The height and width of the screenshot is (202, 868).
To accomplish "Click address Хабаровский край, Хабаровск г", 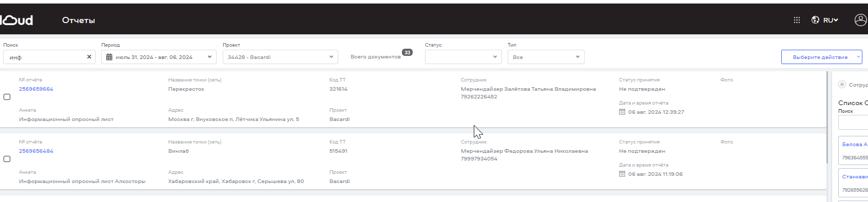I will (x=236, y=181).
